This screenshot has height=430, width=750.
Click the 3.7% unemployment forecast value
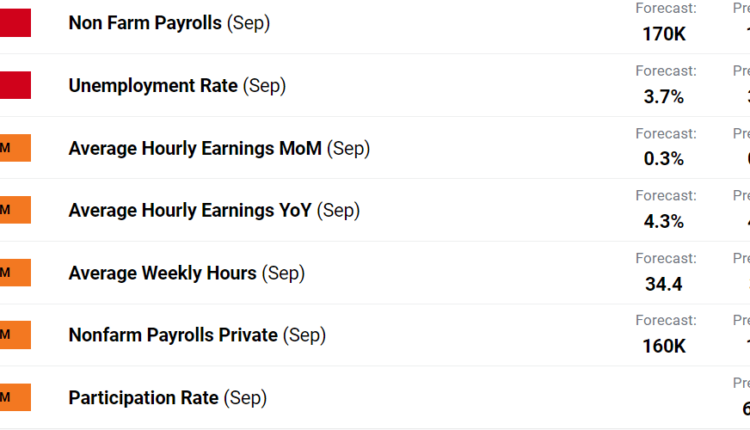point(664,97)
